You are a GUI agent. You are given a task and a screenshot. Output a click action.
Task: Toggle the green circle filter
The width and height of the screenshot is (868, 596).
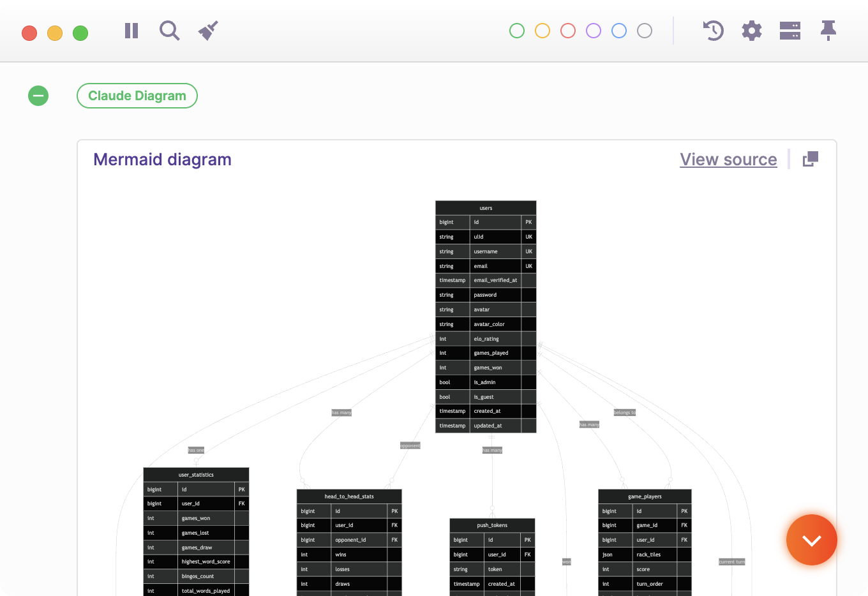point(516,30)
